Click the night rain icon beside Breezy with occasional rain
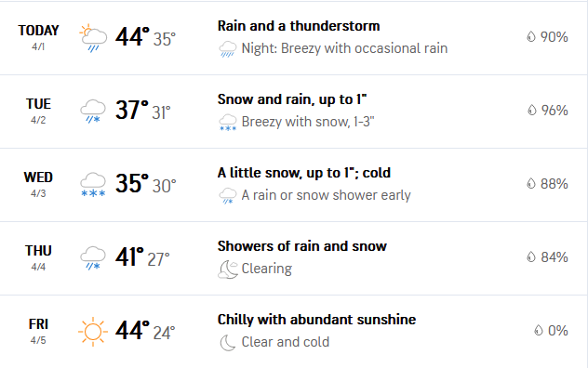Image resolution: width=588 pixels, height=368 pixels. tap(228, 49)
